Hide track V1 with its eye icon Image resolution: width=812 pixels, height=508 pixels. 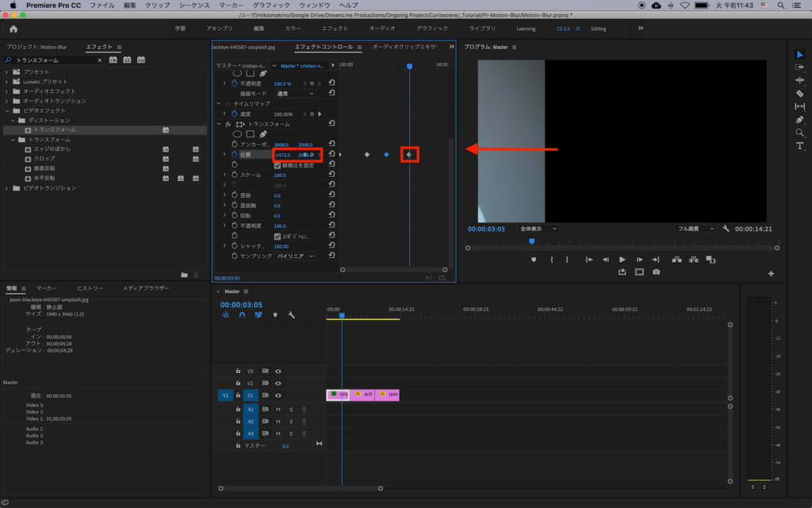coord(278,394)
